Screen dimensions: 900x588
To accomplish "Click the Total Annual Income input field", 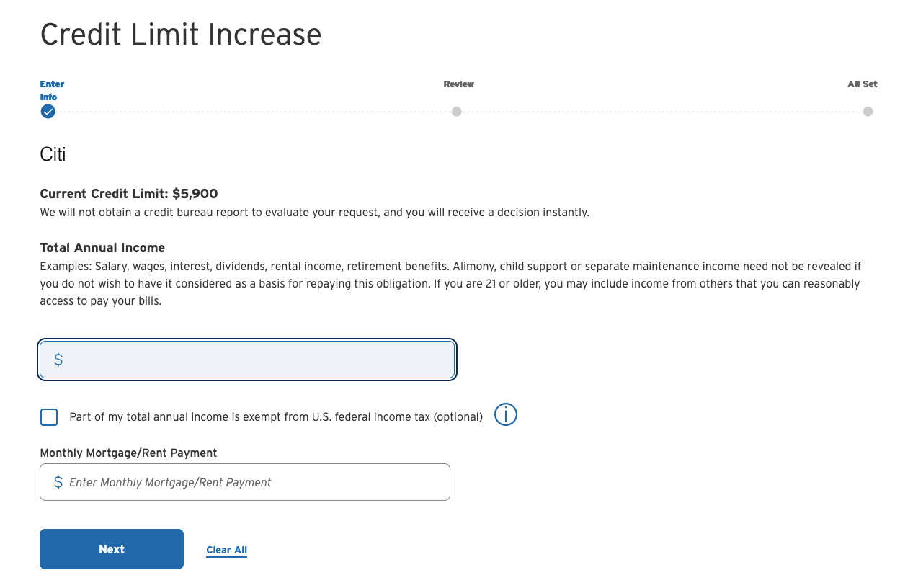I will coord(247,359).
